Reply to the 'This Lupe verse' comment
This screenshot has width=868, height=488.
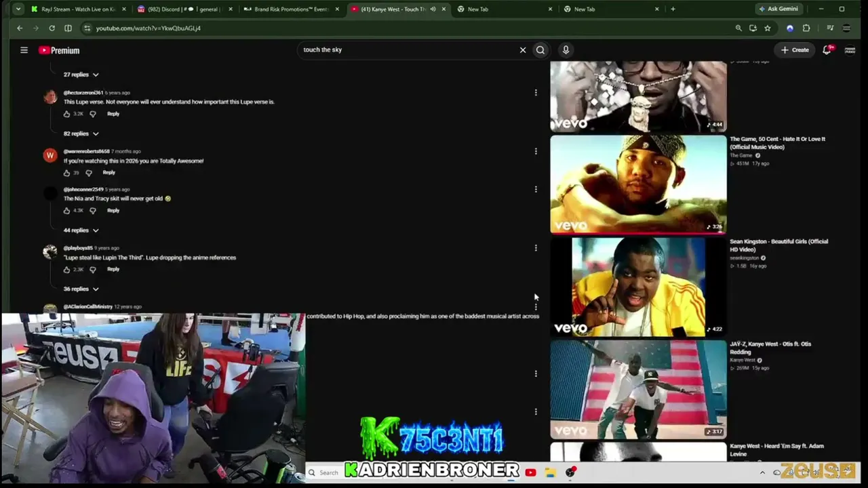(x=113, y=114)
